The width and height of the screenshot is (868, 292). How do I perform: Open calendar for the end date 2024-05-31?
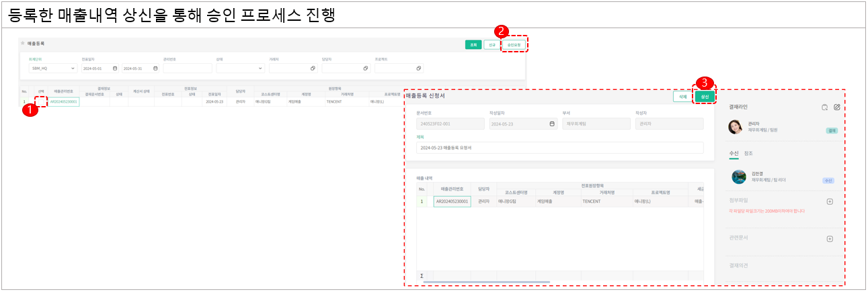coord(155,68)
